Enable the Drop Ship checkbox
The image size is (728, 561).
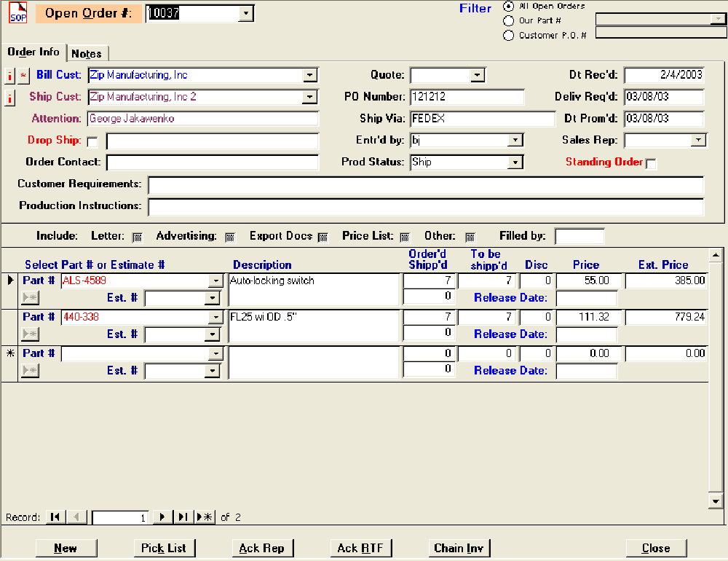click(x=92, y=142)
